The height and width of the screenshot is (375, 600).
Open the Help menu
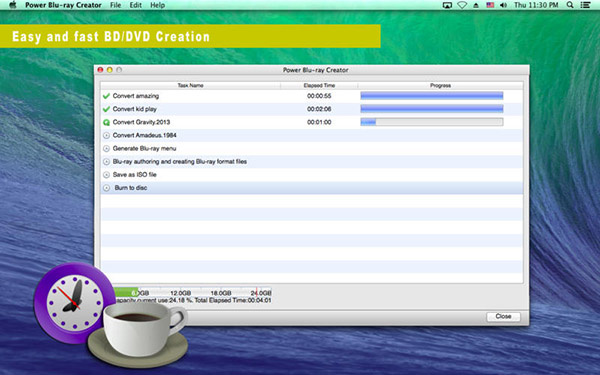click(157, 5)
